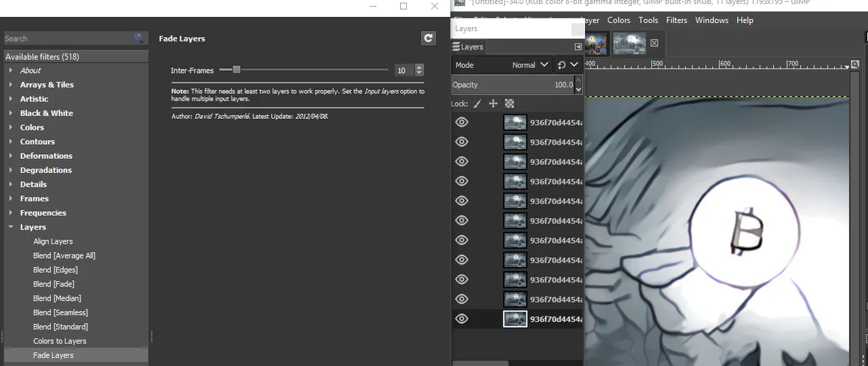
Task: Expand the Details filter category
Action: (x=11, y=185)
